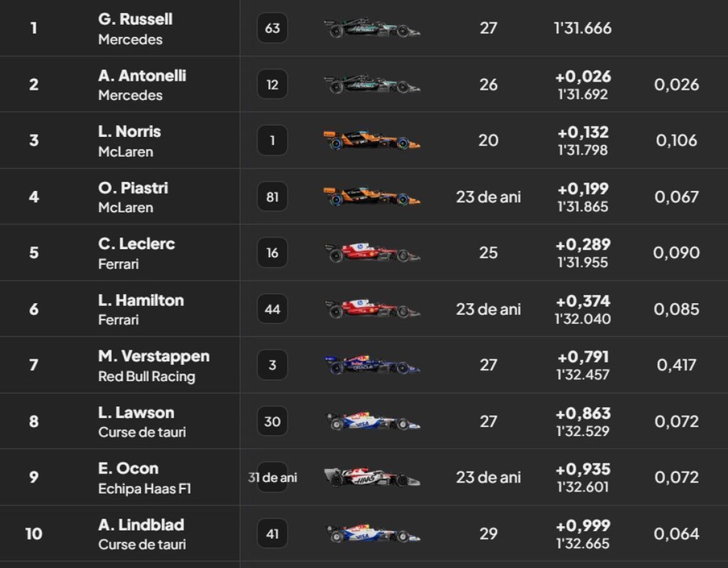Click A. Lindblad driver name
The height and width of the screenshot is (568, 728).
pos(141,525)
